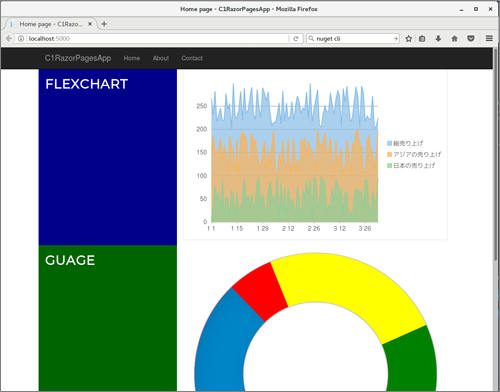Image resolution: width=500 pixels, height=392 pixels.
Task: Open the About nav link
Action: click(x=161, y=58)
